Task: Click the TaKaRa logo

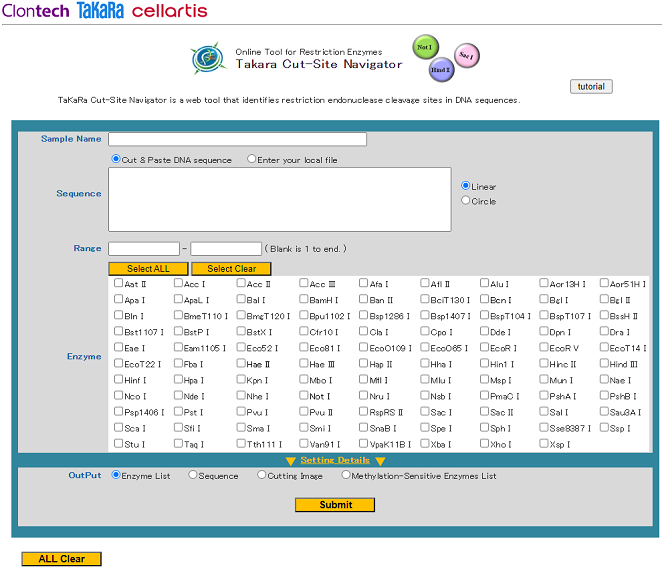Action: (100, 11)
